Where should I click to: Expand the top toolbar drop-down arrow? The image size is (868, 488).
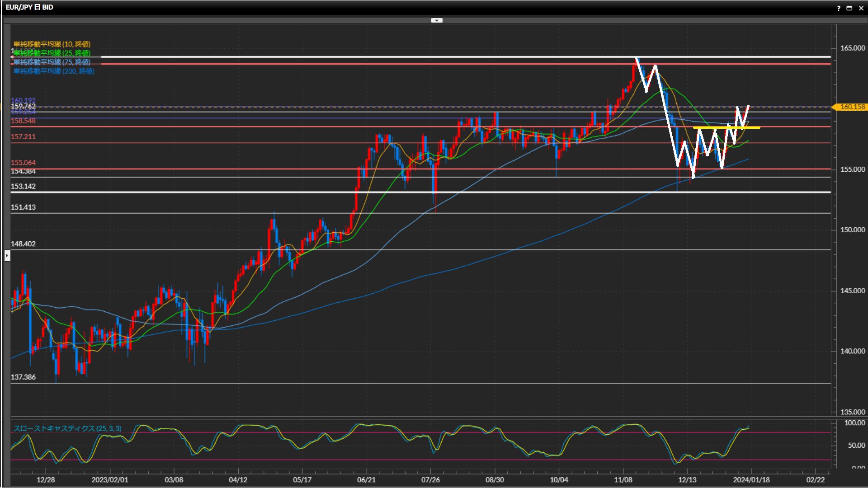coord(437,20)
